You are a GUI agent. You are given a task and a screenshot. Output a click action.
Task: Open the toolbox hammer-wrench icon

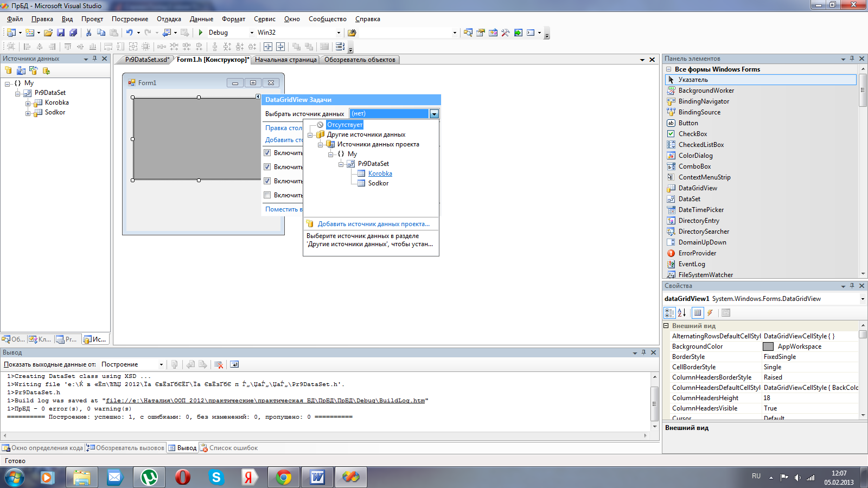(x=505, y=33)
